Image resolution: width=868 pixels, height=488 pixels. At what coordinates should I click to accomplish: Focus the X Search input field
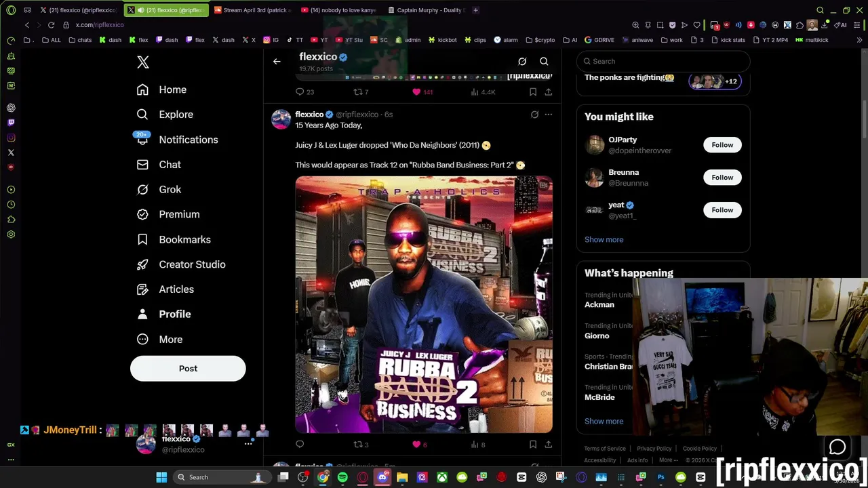point(663,61)
